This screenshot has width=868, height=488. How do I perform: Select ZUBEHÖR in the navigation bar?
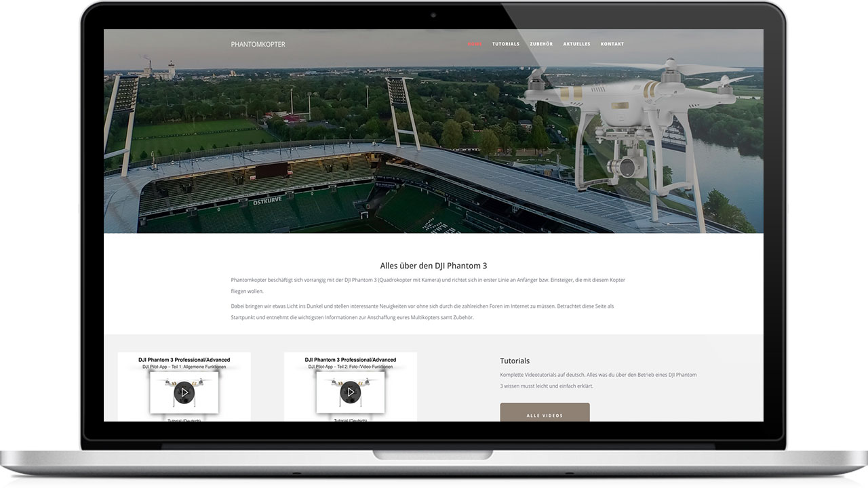pos(540,43)
